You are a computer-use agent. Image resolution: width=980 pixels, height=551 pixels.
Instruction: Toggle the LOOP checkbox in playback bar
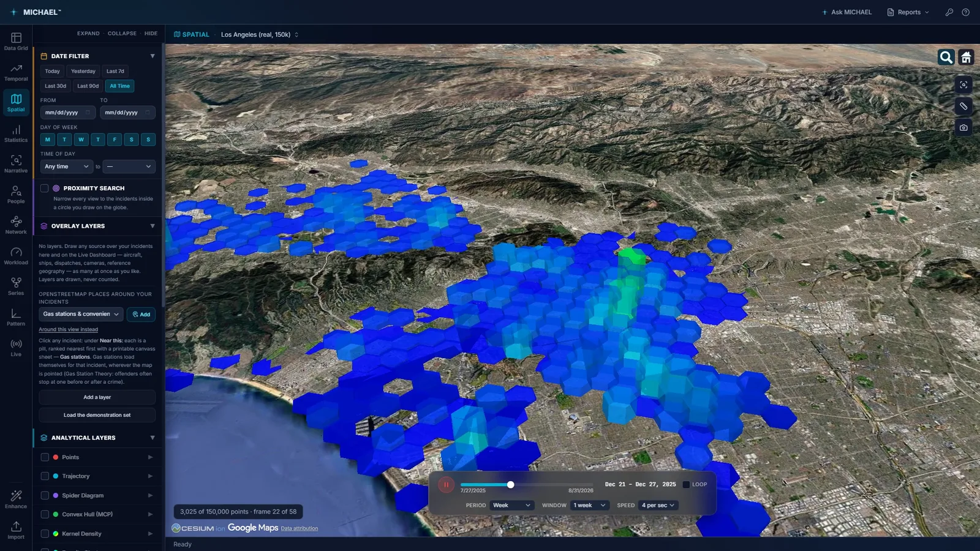pos(686,484)
